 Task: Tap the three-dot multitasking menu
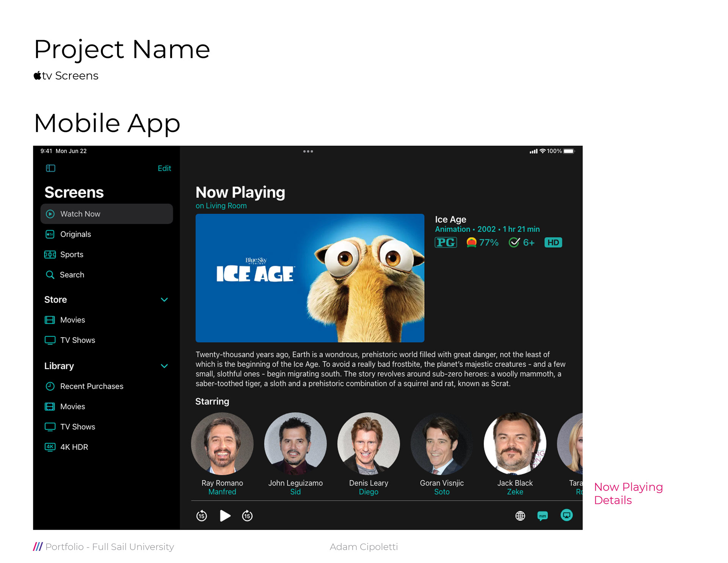(308, 151)
